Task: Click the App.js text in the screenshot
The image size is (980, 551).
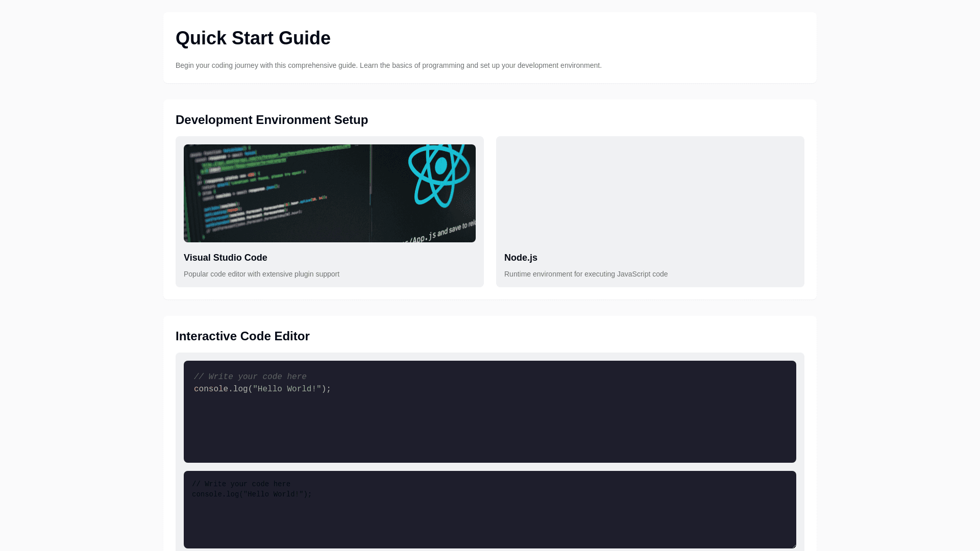Action: click(x=424, y=238)
